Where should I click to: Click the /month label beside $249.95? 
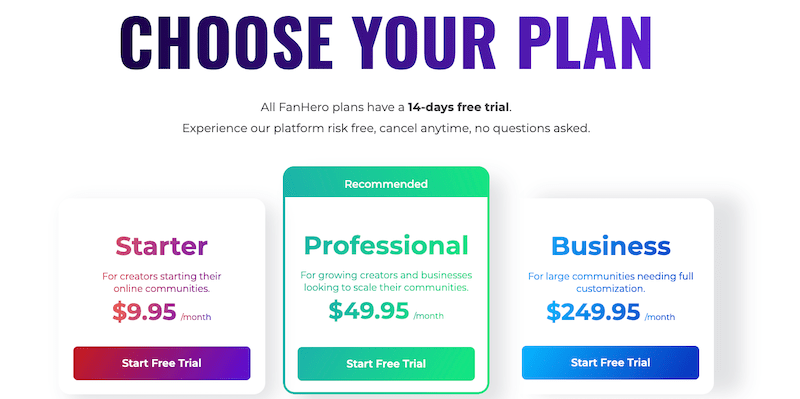point(660,317)
